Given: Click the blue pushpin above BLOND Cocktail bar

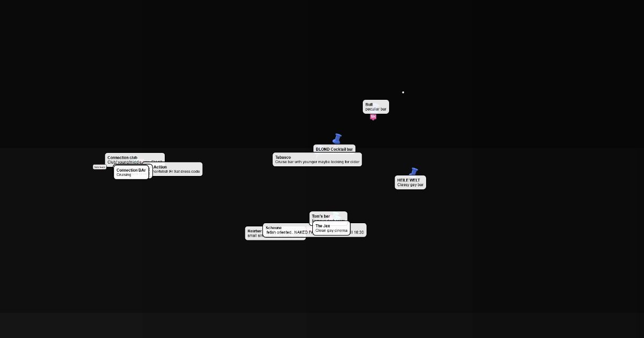Looking at the screenshot, I should coord(337,139).
